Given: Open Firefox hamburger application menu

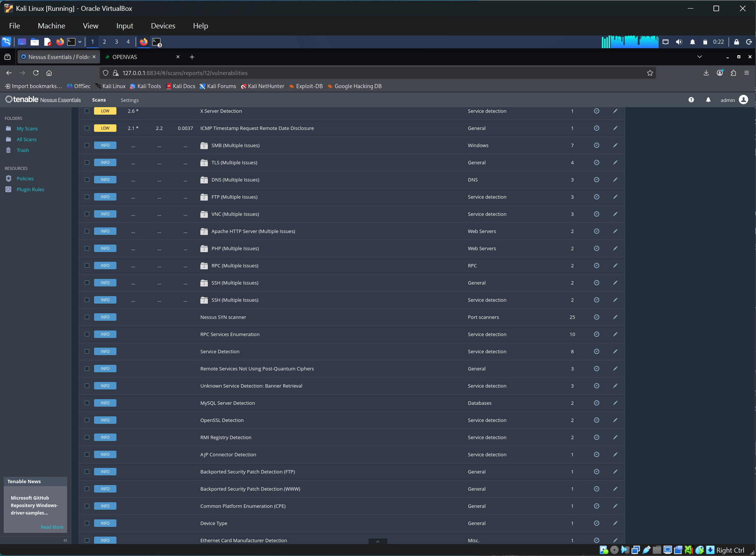Looking at the screenshot, I should pos(747,73).
